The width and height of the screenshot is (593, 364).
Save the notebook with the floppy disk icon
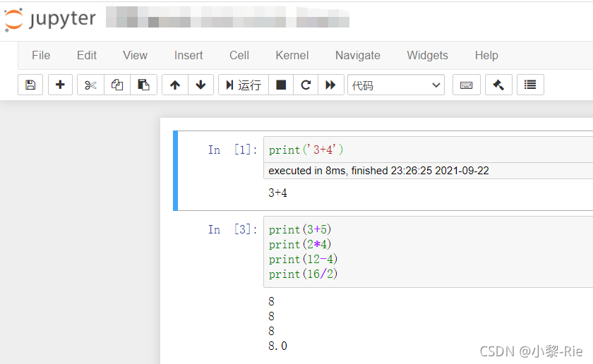tap(30, 85)
